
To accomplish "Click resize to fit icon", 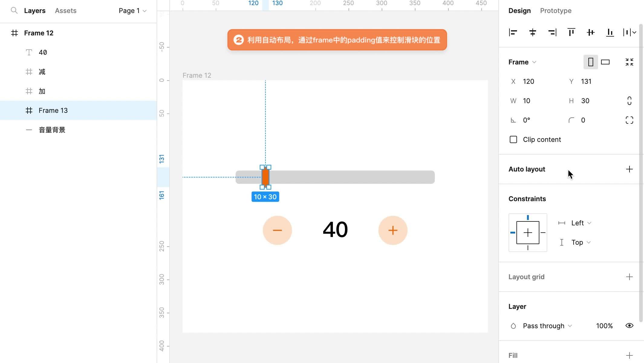I will [x=629, y=62].
